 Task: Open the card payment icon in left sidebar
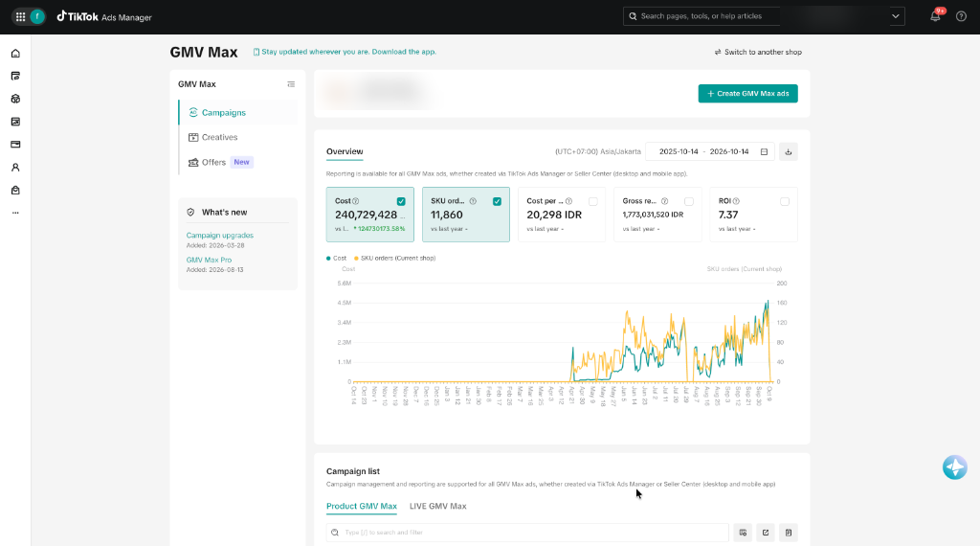click(x=15, y=145)
